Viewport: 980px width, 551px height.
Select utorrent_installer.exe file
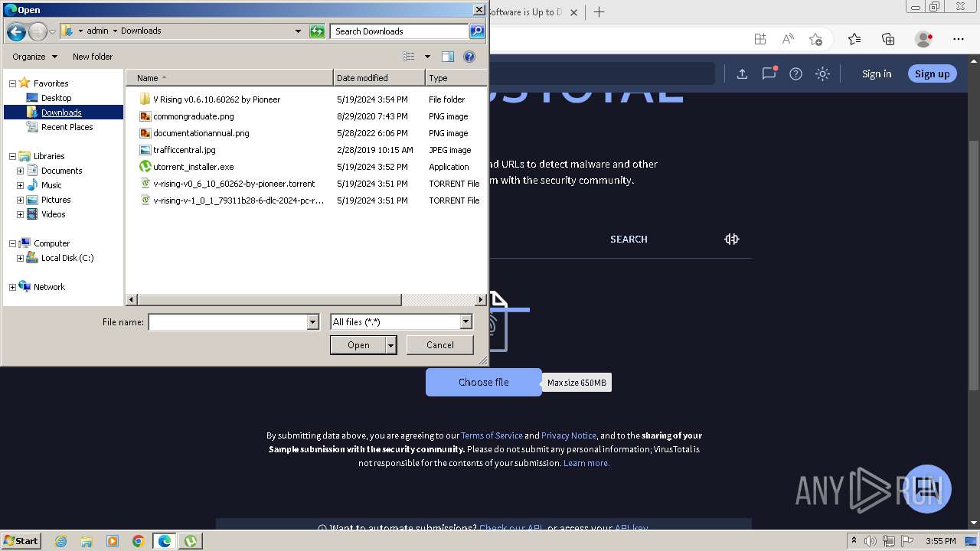(193, 167)
